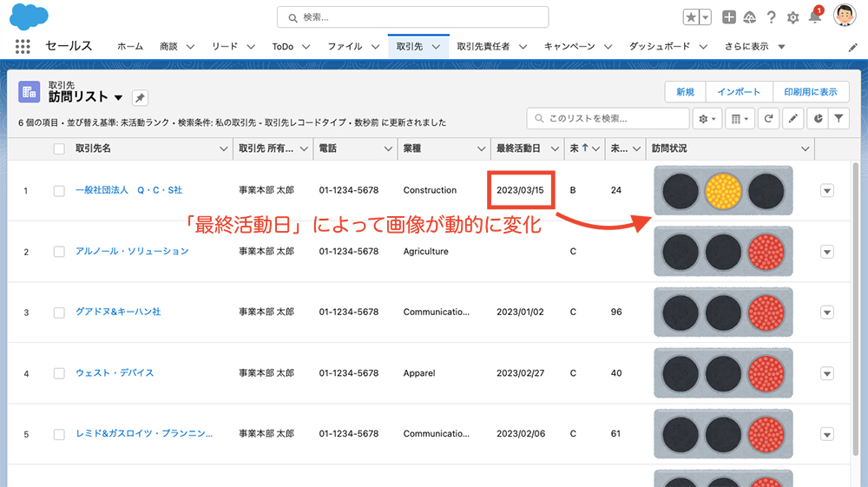
Task: Open row actions for ウェスト・デバイス
Action: point(827,373)
